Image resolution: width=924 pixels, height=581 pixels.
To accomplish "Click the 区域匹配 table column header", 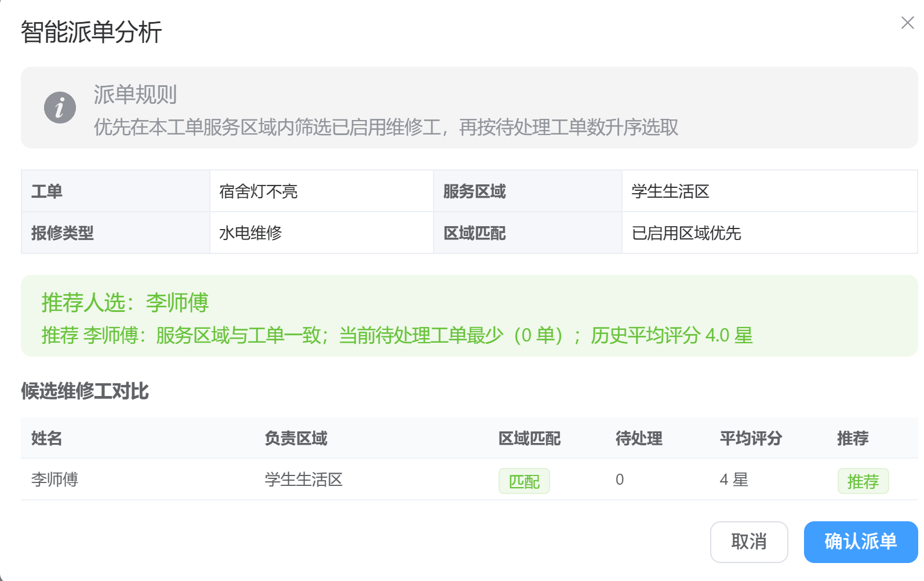I will (529, 438).
